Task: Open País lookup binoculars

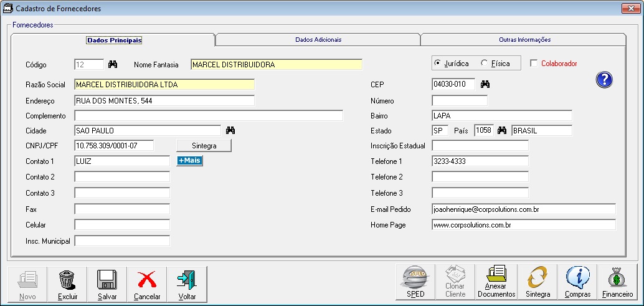Action: pos(501,131)
